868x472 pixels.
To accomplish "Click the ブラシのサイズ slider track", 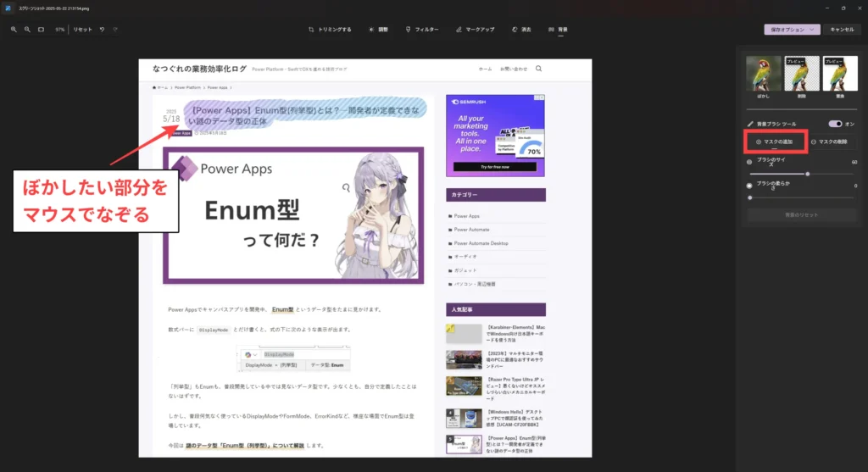I will tap(802, 174).
